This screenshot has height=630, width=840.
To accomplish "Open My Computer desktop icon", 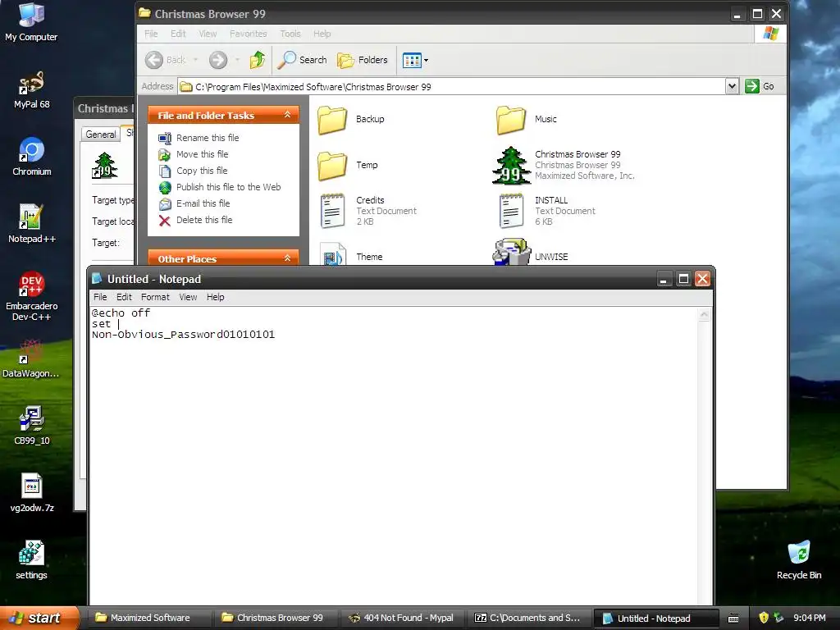I will (x=31, y=21).
